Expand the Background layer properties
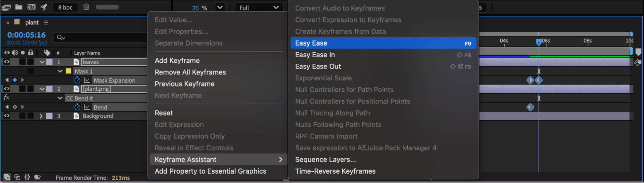Viewport: 644px width, 183px height. [41, 116]
